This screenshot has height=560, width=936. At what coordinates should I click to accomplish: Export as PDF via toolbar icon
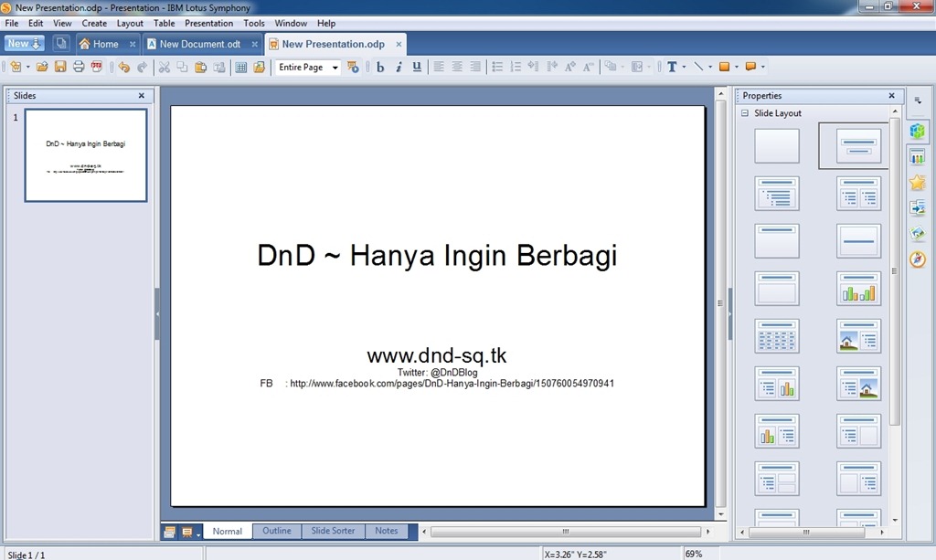click(x=97, y=67)
